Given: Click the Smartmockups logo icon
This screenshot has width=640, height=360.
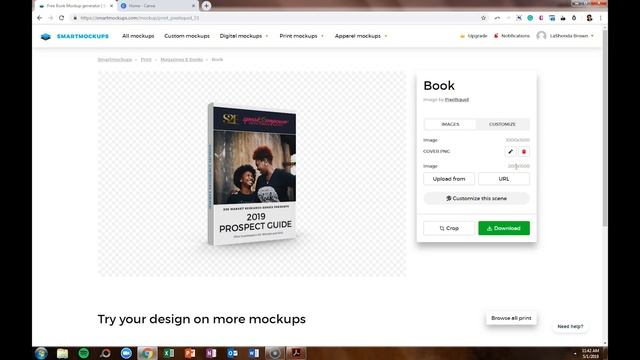Looking at the screenshot, I should pos(46,36).
